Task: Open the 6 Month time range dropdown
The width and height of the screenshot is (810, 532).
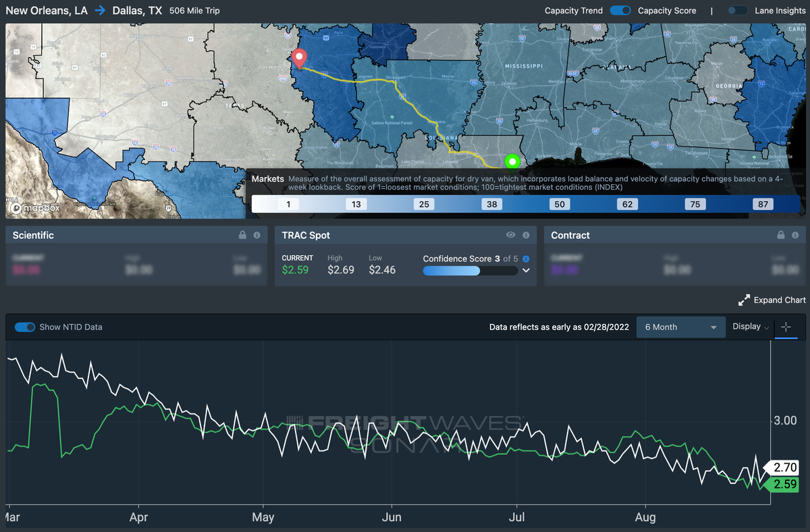Action: point(681,327)
